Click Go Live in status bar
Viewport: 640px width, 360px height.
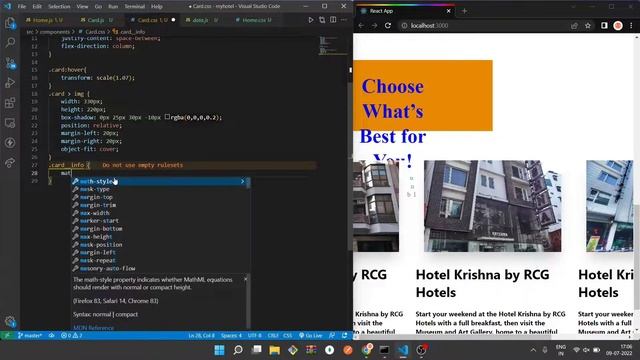311,336
